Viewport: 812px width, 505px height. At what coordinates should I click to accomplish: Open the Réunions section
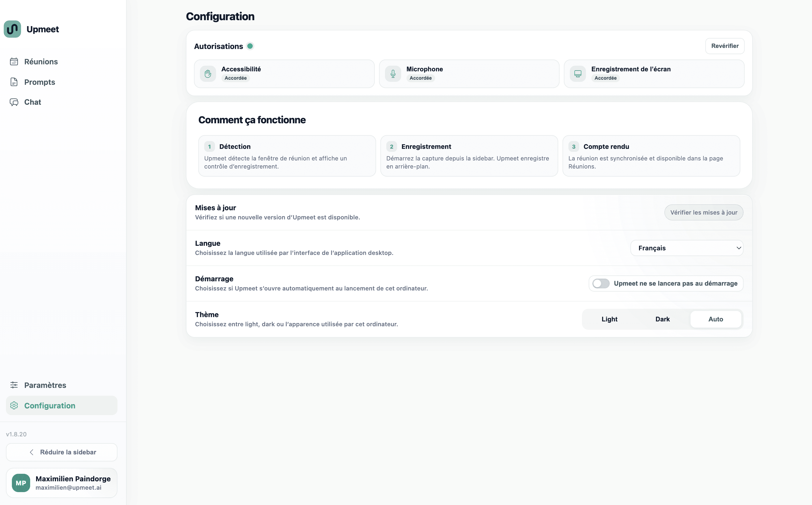point(61,61)
